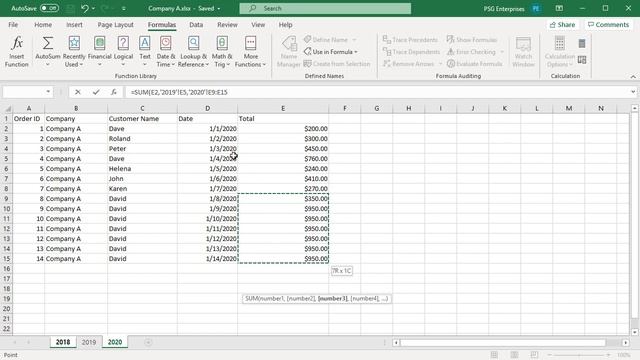
Task: Click Trace Dependents
Action: 411,52
